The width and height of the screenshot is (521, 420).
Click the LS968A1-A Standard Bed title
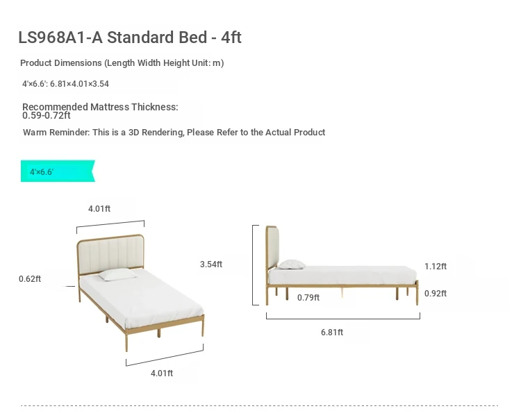pos(130,37)
